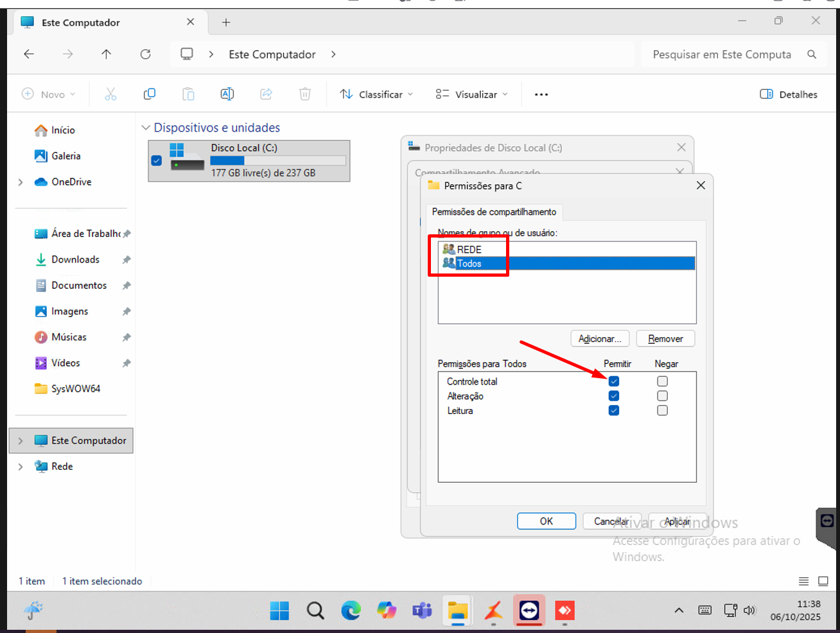Click the Remover button
Viewport: 840px width, 633px height.
tap(665, 339)
